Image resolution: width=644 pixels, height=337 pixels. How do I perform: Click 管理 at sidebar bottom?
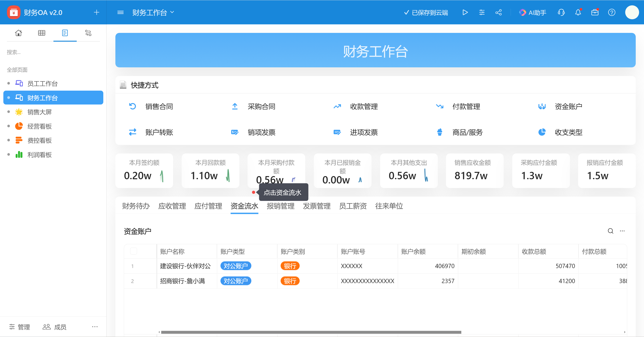(19, 327)
